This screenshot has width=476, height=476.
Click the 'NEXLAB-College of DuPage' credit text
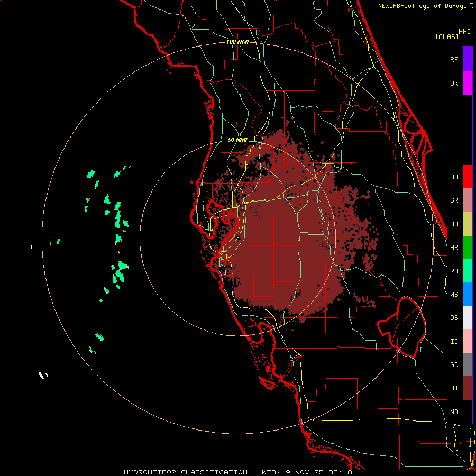(x=423, y=6)
